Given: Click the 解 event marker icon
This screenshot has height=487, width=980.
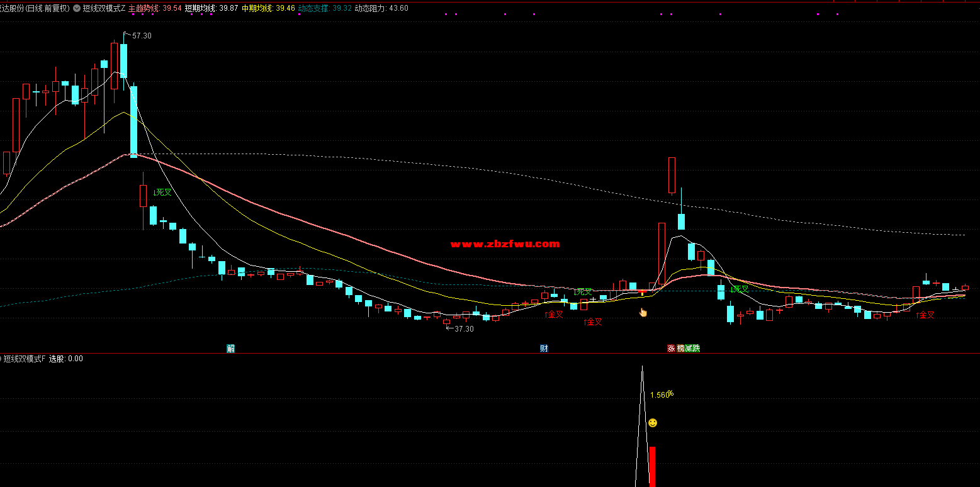Looking at the screenshot, I should coord(231,349).
